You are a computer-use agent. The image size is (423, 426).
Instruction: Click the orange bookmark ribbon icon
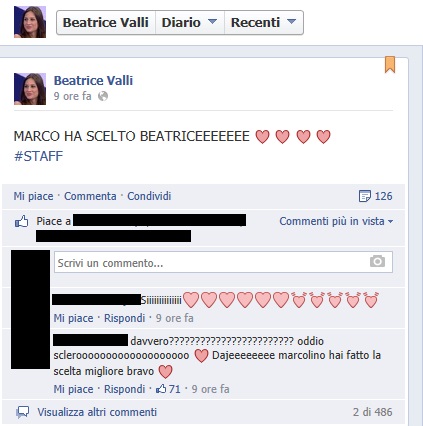[390, 64]
